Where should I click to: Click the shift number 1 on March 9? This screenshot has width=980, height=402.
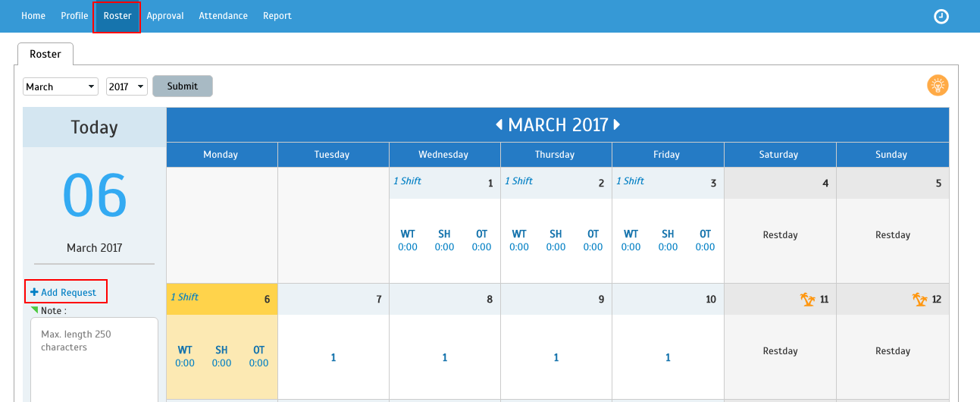(556, 358)
